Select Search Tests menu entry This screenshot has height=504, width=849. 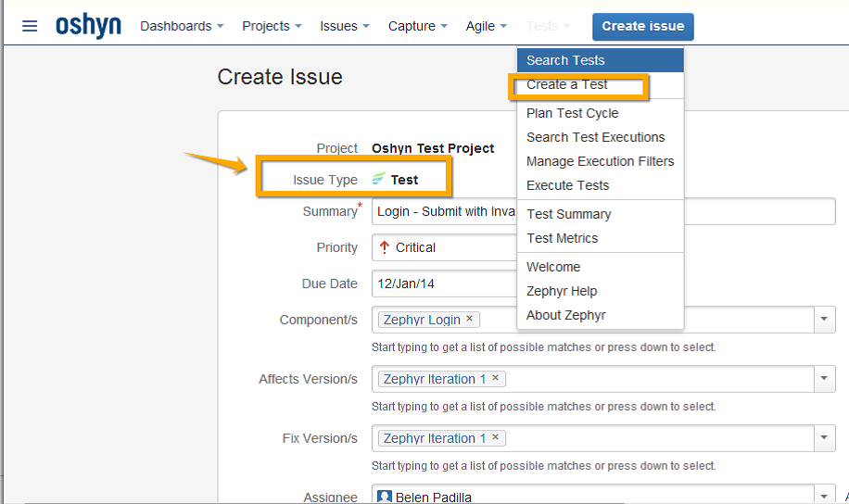pyautogui.click(x=601, y=60)
